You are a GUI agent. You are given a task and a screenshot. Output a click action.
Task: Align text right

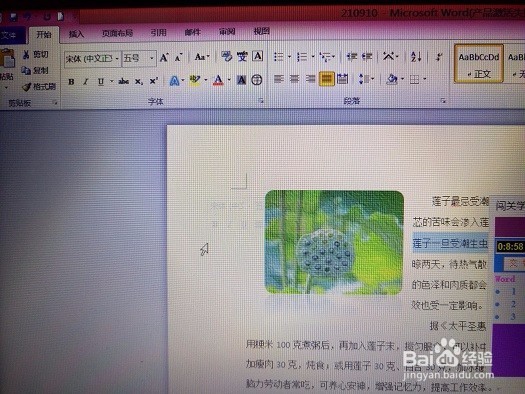pyautogui.click(x=310, y=79)
